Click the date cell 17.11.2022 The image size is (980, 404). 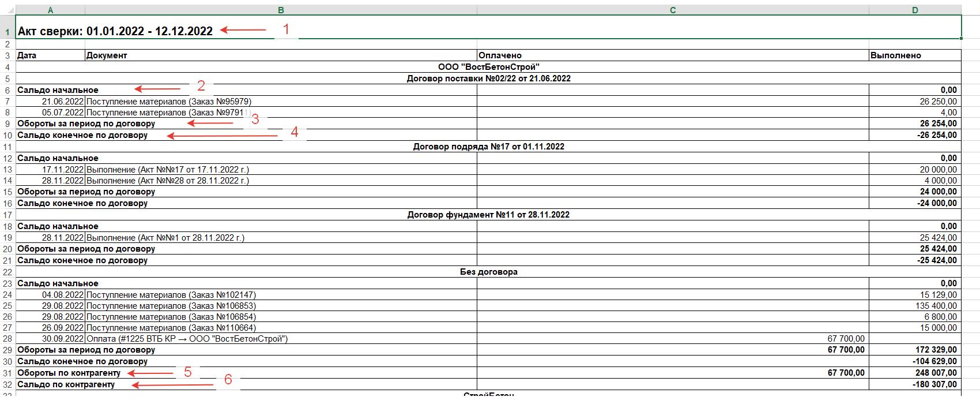click(x=63, y=170)
